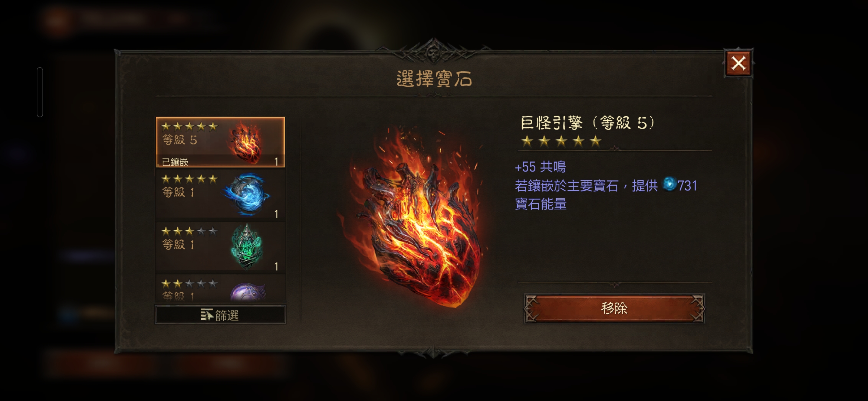Click the vertical scrollbar at left edge

(x=40, y=92)
